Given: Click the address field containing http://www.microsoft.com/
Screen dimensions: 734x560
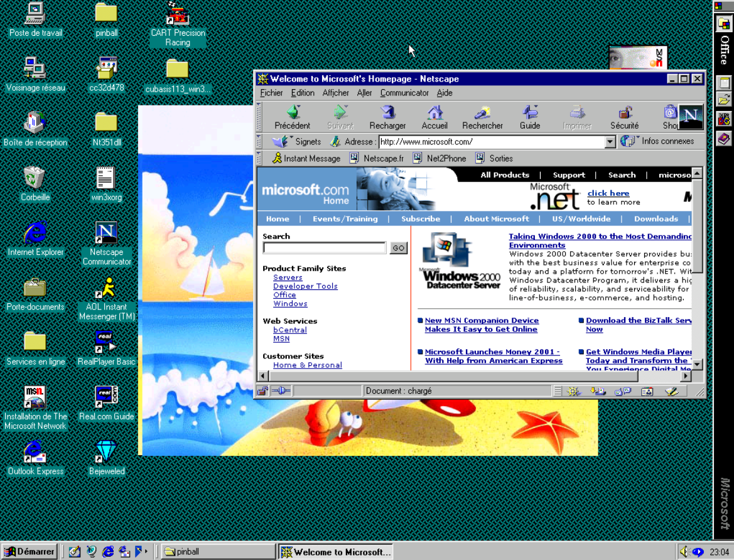Looking at the screenshot, I should click(492, 142).
